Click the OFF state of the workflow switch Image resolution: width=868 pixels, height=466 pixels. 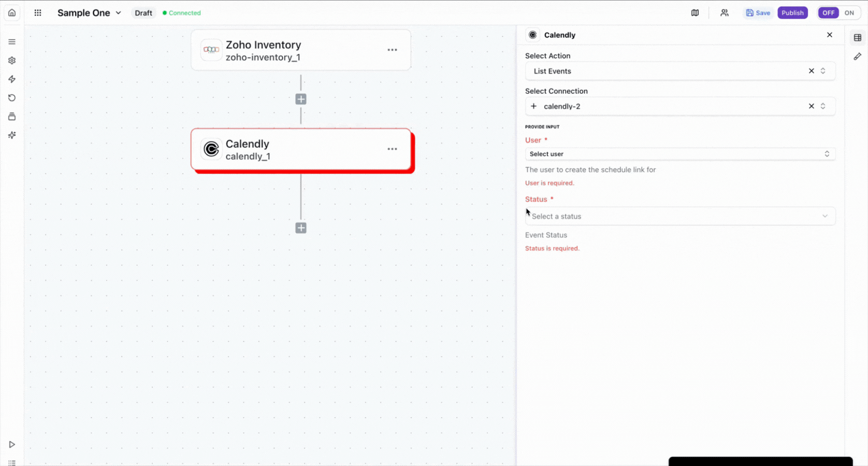coord(828,12)
